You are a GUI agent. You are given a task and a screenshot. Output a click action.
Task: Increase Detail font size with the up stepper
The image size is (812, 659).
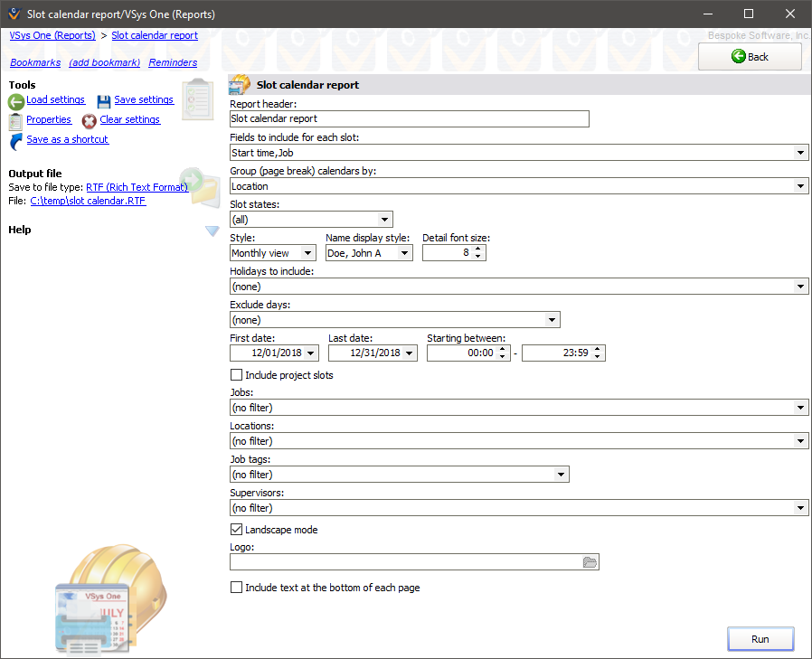[x=479, y=249]
